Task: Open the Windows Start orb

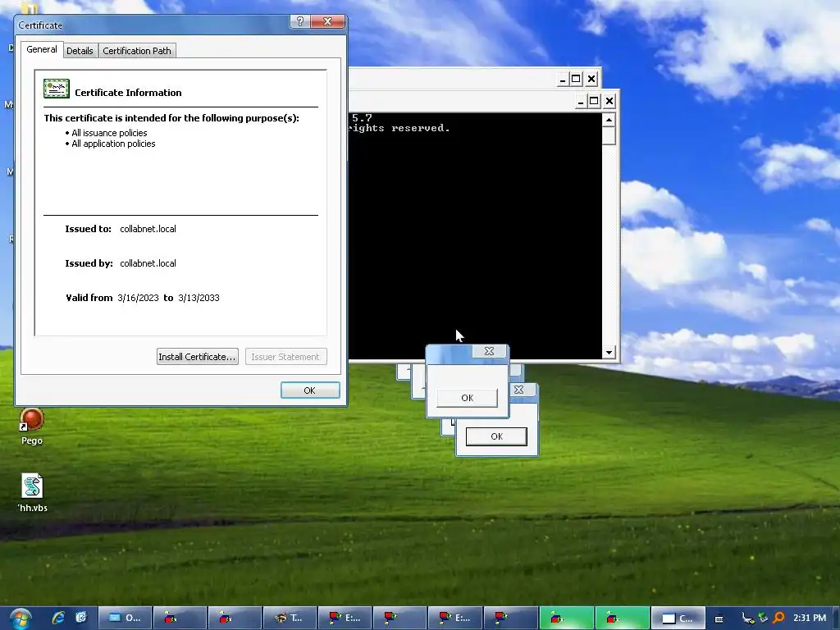Action: [20, 618]
